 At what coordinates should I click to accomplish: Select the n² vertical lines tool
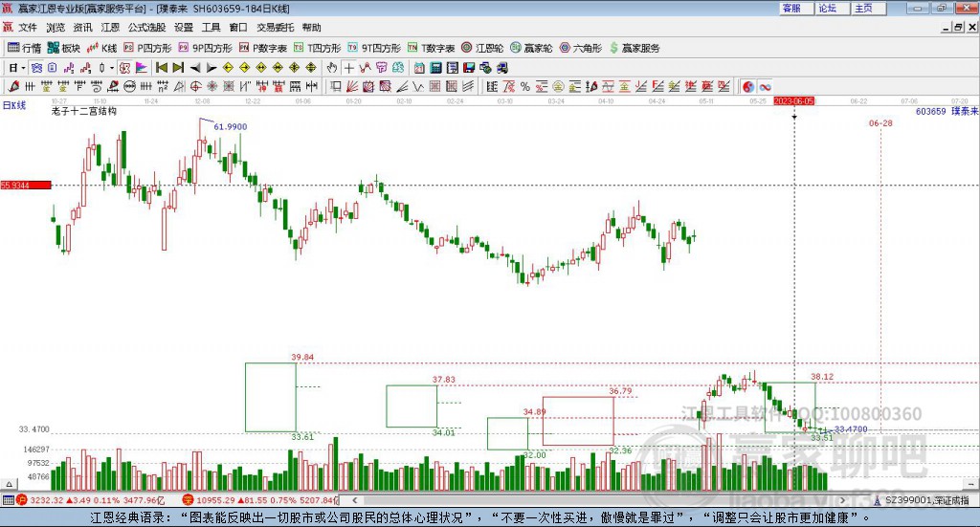click(x=163, y=87)
